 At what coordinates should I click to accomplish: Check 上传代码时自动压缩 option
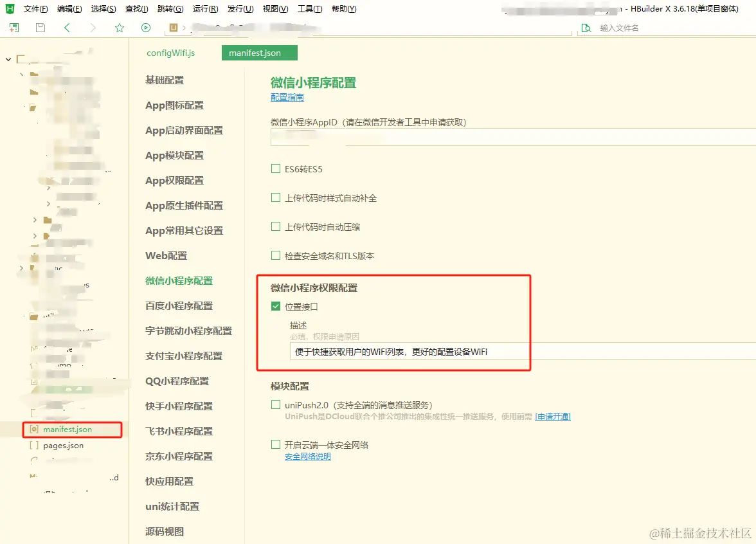point(276,226)
